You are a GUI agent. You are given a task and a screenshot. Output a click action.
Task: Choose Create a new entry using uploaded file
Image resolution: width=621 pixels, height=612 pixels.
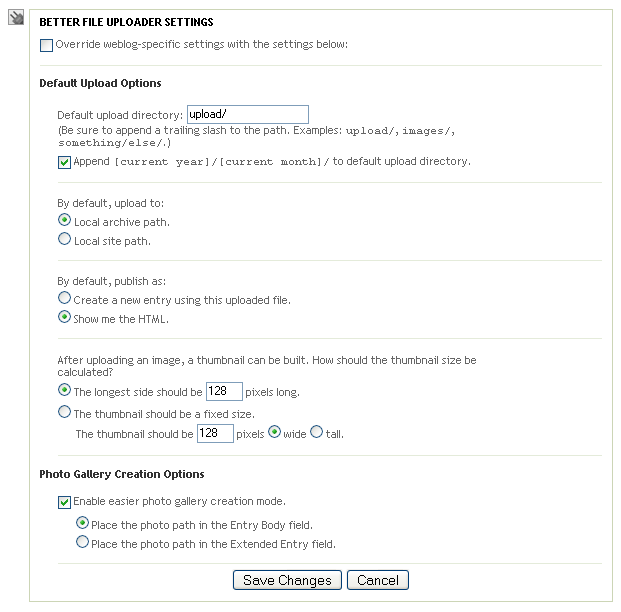[x=64, y=298]
